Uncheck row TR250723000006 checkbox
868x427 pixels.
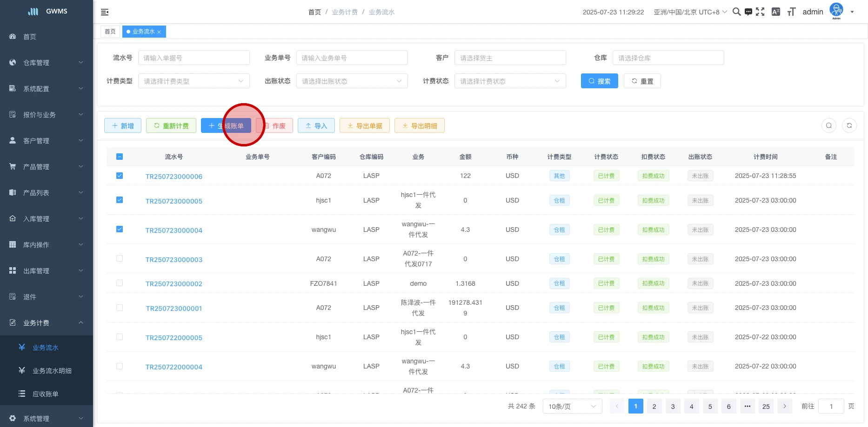tap(120, 176)
